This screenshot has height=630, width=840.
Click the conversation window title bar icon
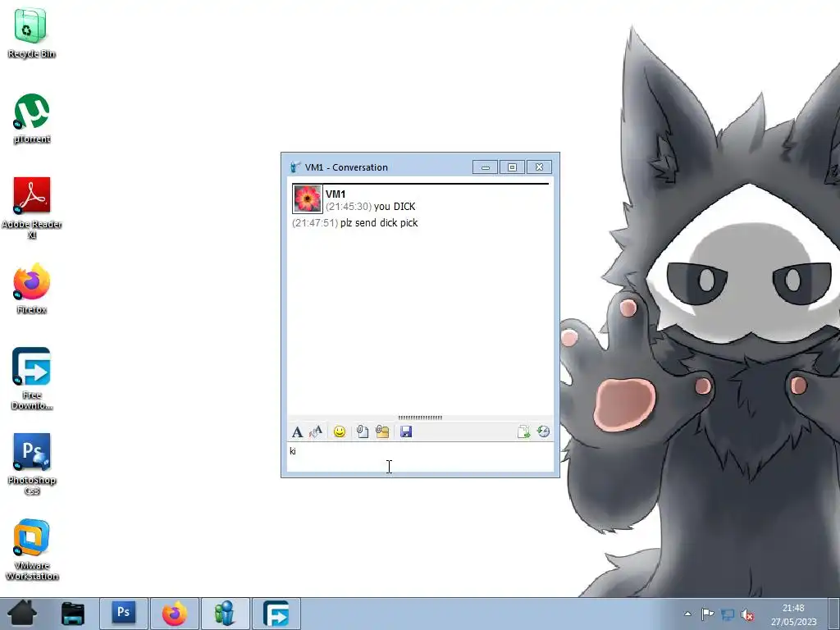(294, 167)
